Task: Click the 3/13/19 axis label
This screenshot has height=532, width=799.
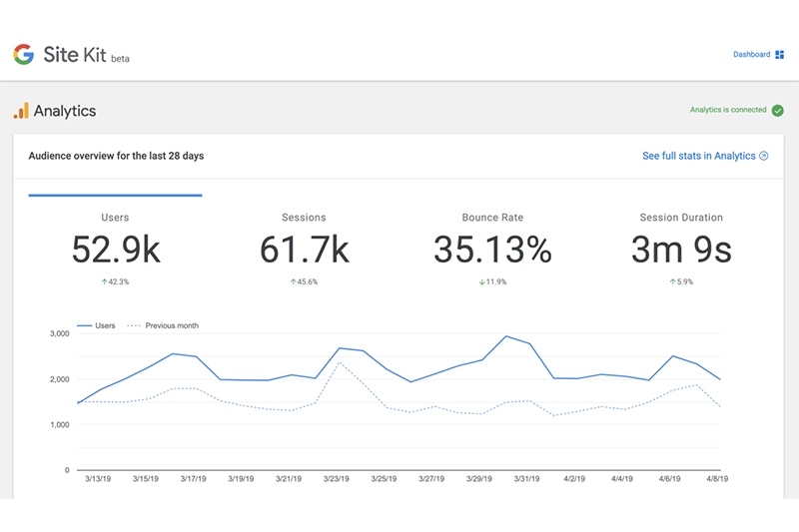Action: click(98, 479)
